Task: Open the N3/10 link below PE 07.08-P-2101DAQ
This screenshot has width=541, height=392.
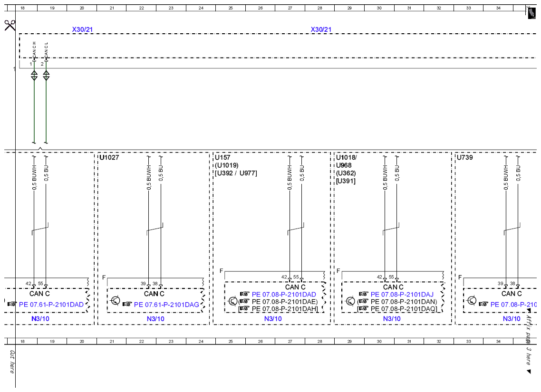Action: tap(392, 319)
